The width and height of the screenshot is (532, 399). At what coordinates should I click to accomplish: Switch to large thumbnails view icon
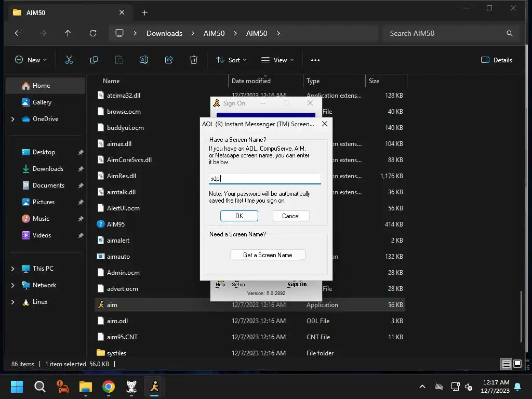(517, 364)
